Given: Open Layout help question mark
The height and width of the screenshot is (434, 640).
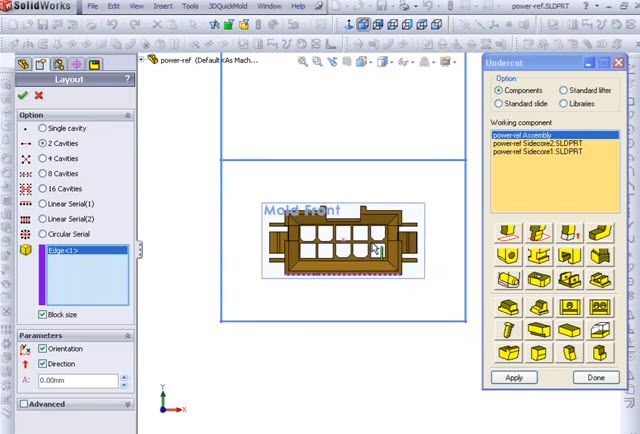Looking at the screenshot, I should [127, 79].
